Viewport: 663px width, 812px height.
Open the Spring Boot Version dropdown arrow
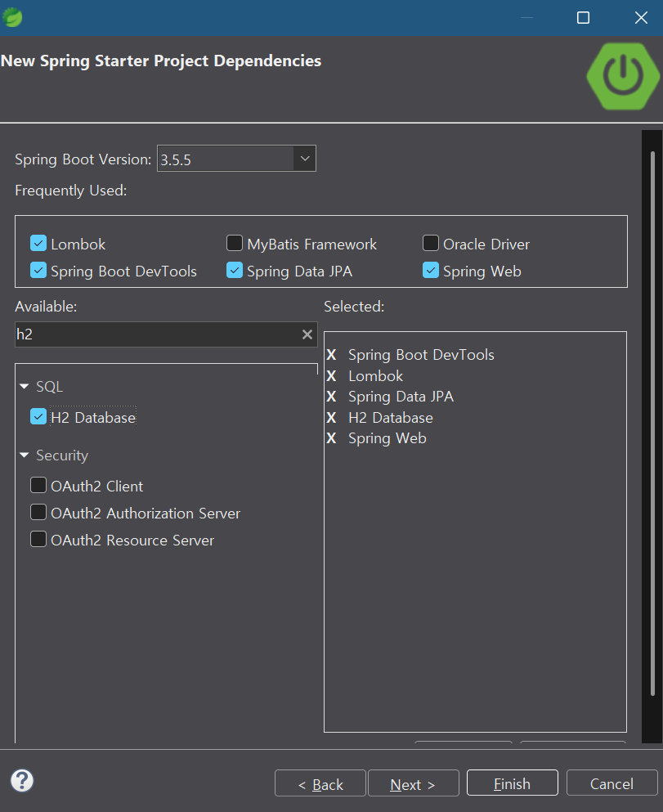(x=305, y=159)
